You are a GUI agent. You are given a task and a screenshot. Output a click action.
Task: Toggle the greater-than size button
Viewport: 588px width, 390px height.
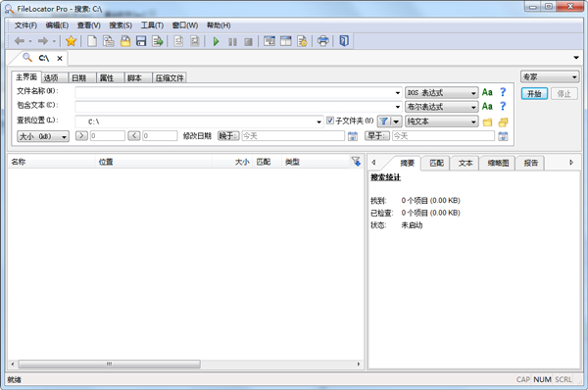[x=81, y=136]
